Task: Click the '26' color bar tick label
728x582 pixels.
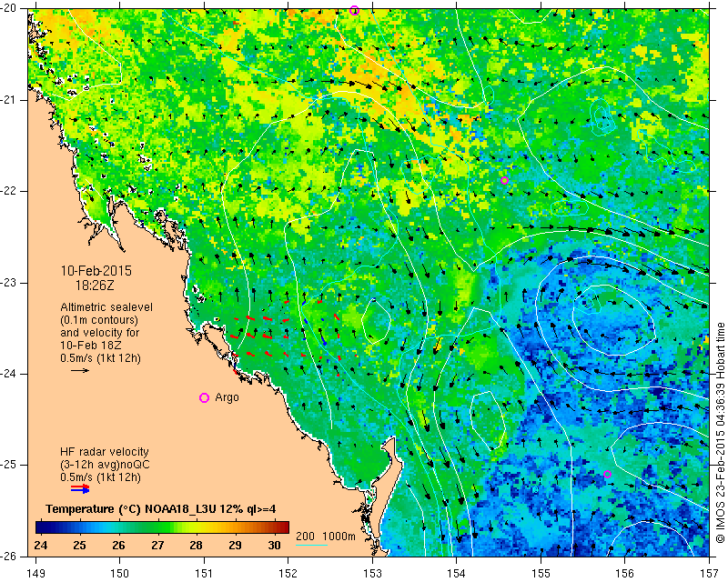Action: [x=118, y=545]
